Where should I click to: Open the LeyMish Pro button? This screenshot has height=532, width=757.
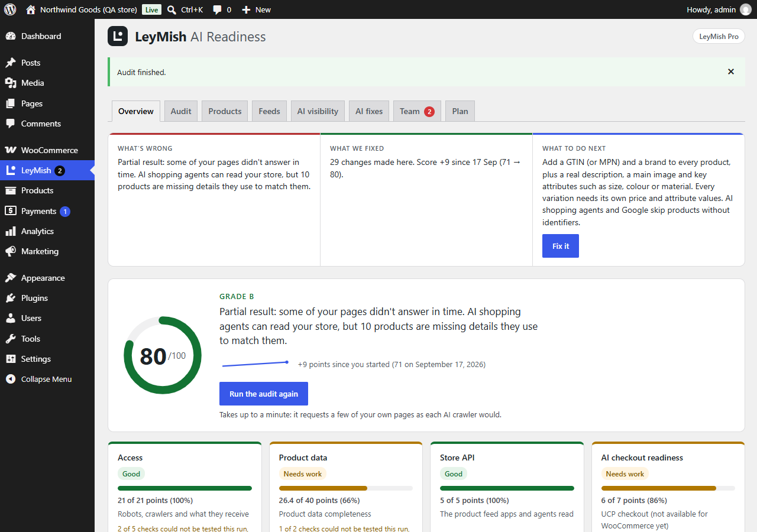point(719,36)
